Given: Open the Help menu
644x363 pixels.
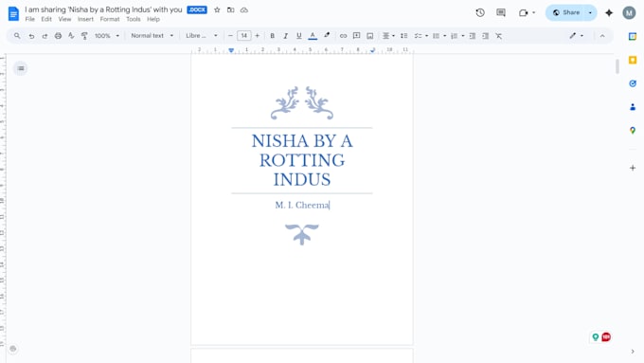Looking at the screenshot, I should [153, 19].
